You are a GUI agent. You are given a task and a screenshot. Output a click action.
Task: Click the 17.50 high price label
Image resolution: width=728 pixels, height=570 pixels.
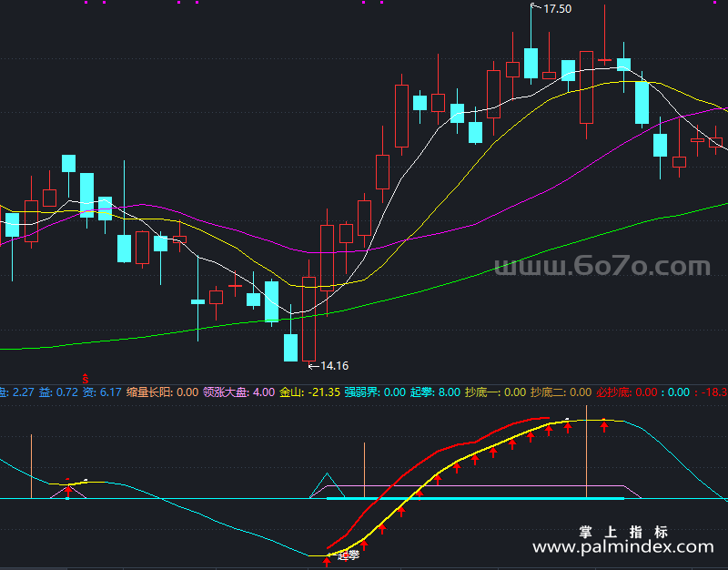557,9
